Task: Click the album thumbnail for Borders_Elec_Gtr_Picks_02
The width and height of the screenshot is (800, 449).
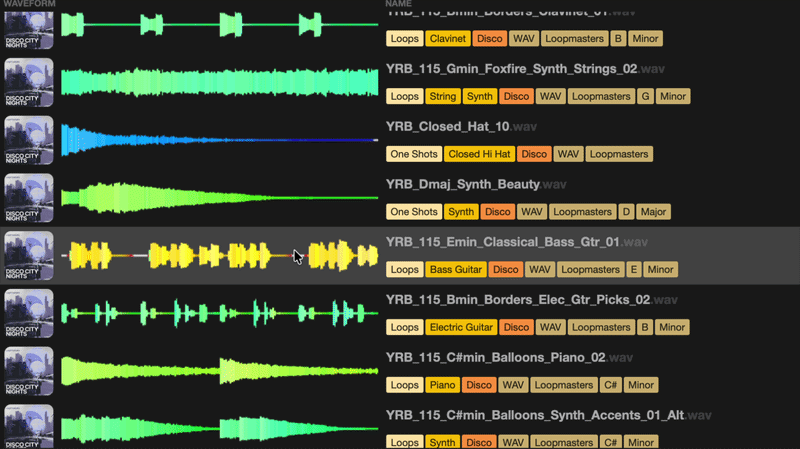Action: point(29,313)
